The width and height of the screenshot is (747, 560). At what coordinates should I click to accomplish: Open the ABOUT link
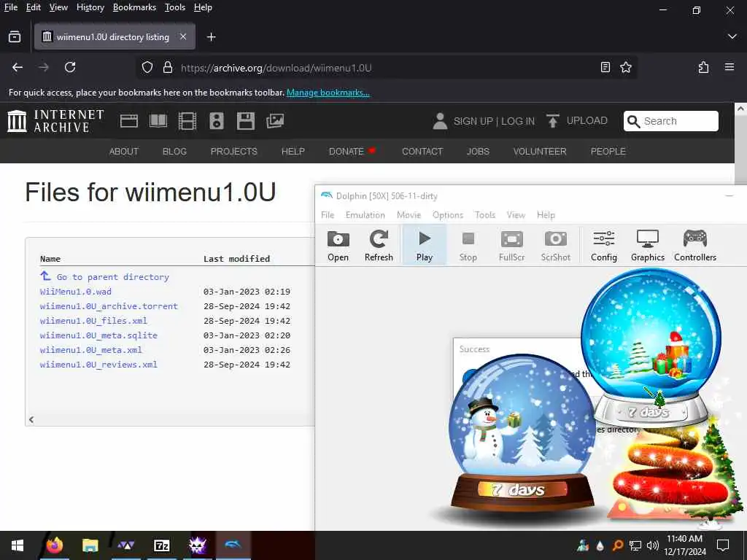(x=124, y=152)
